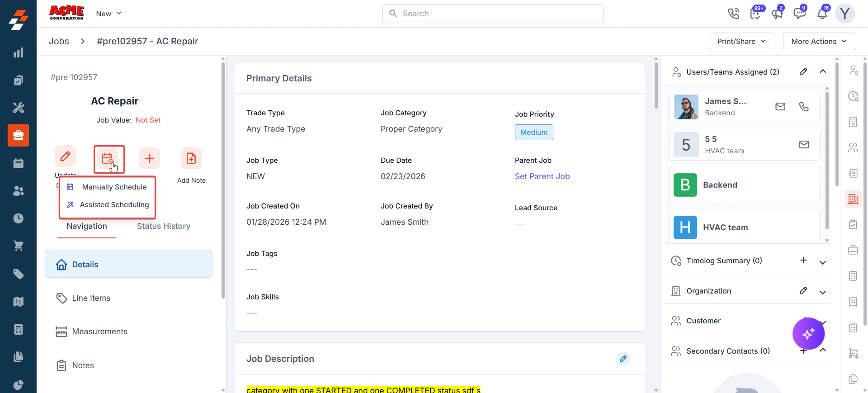Switch to Navigation tab
The height and width of the screenshot is (393, 868).
(x=87, y=226)
